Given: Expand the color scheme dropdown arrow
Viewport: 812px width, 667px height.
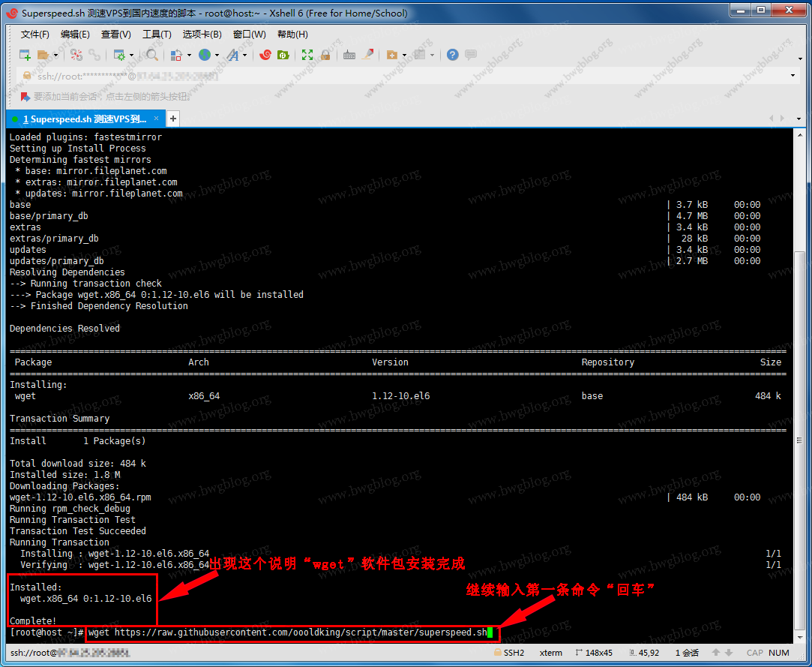Looking at the screenshot, I should tap(189, 56).
